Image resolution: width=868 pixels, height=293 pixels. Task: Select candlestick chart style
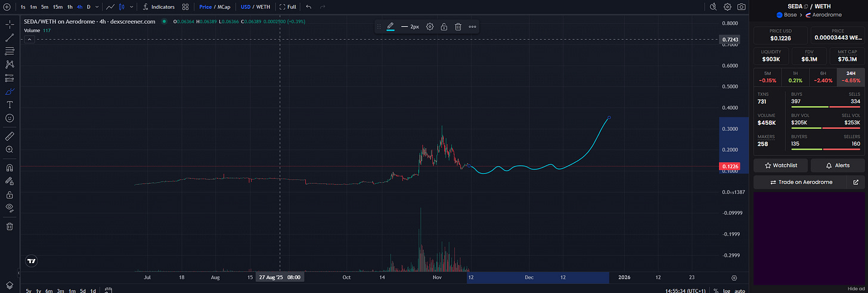tap(122, 7)
